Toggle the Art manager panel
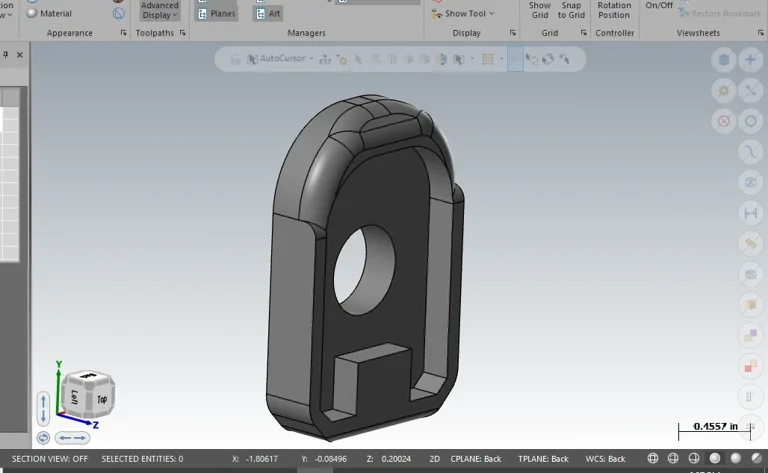Viewport: 768px width, 473px height. pyautogui.click(x=268, y=14)
